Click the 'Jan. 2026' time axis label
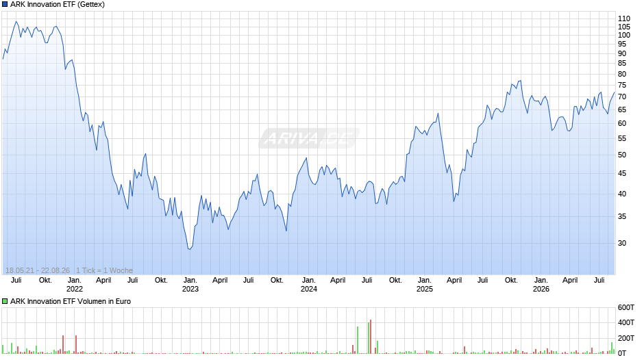 (x=541, y=285)
